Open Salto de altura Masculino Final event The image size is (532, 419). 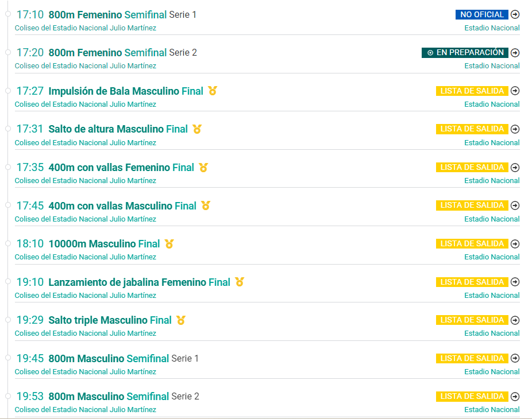coord(118,129)
